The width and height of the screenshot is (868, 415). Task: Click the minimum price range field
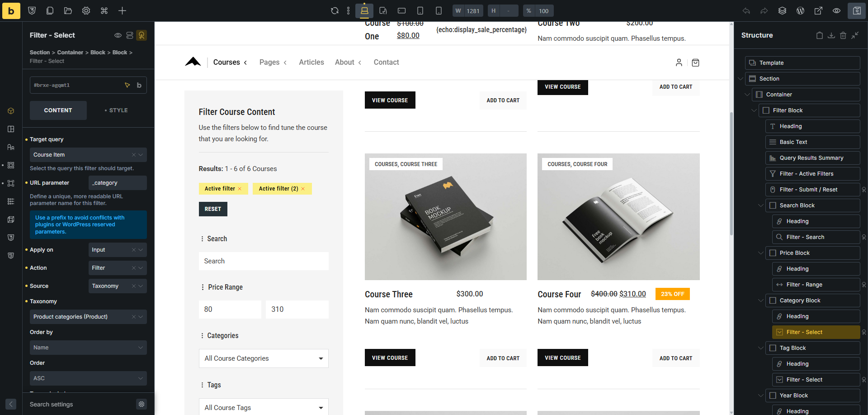point(230,310)
